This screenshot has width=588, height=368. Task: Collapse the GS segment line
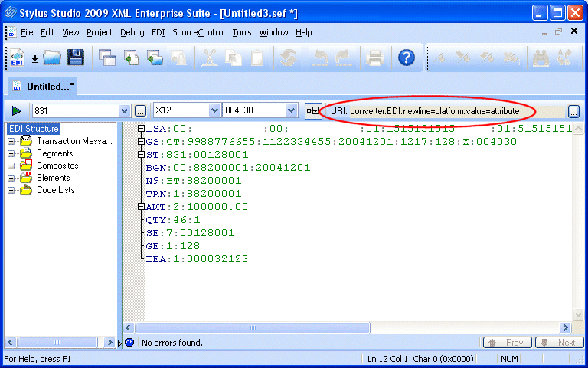click(141, 142)
